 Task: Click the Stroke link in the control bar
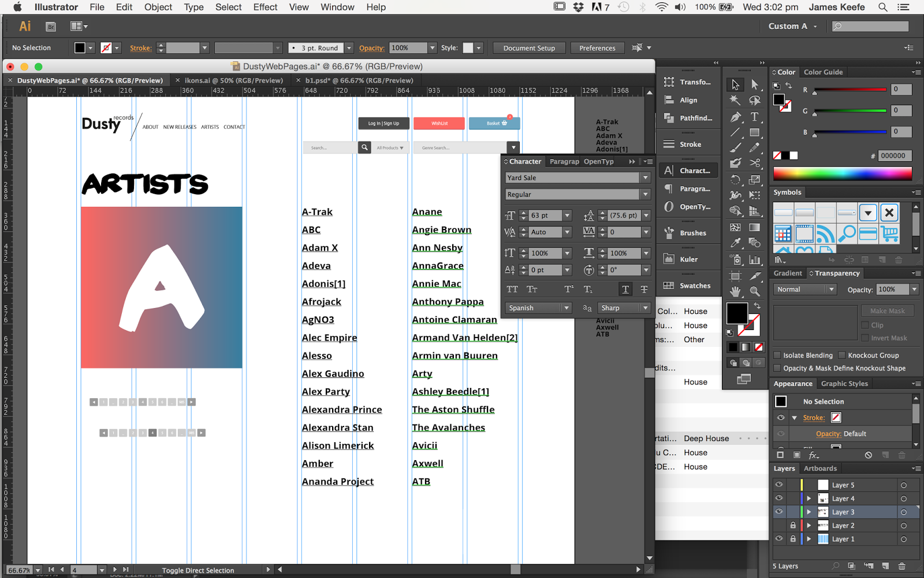pos(141,48)
